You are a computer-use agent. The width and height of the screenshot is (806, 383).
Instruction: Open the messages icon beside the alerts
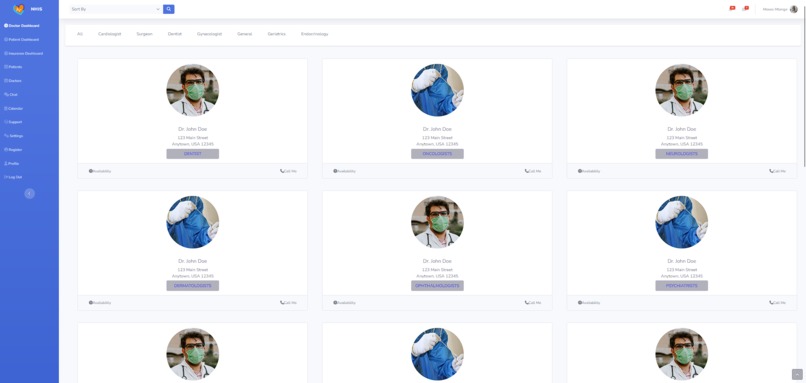(x=746, y=8)
